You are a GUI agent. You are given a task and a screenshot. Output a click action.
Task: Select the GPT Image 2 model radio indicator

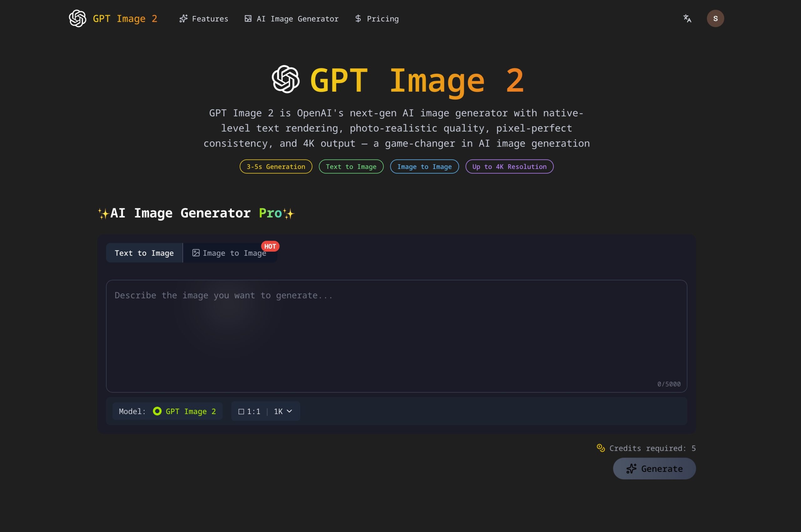click(157, 411)
